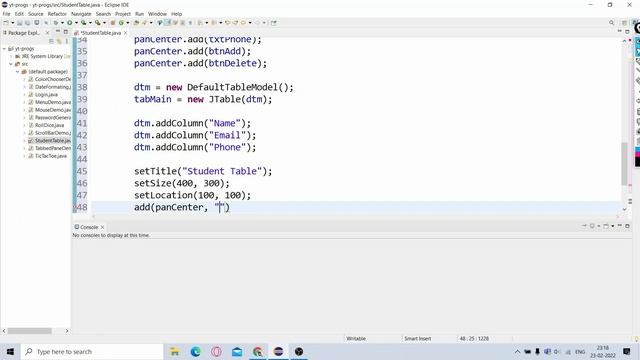Close the Console view
Screen dimensions: 640x360
[102, 227]
